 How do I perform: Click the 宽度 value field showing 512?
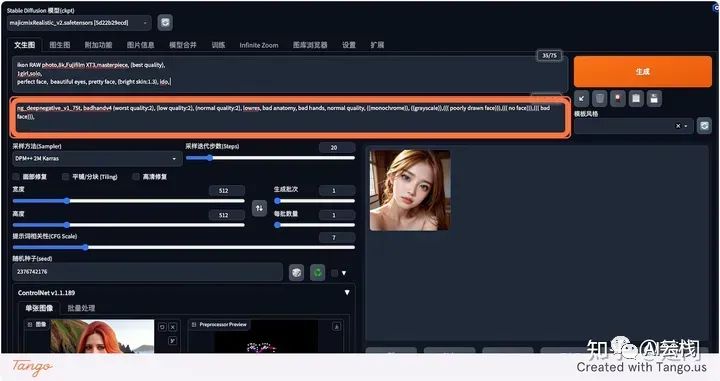pos(226,190)
